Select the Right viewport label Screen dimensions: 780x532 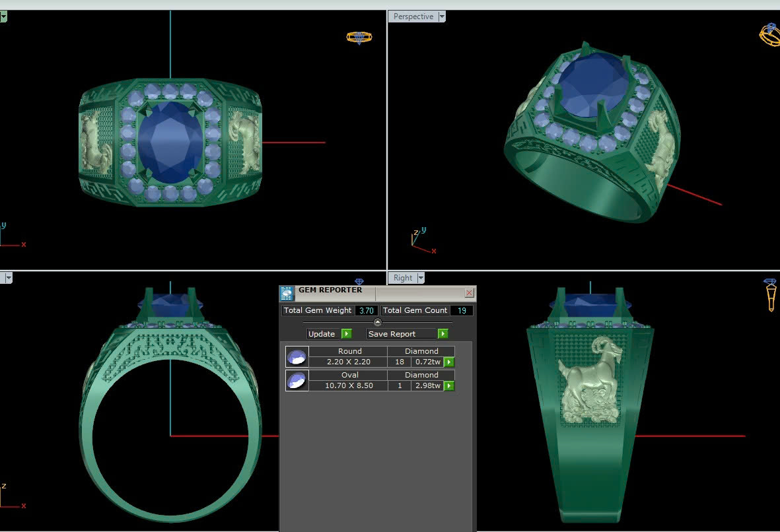coord(402,278)
